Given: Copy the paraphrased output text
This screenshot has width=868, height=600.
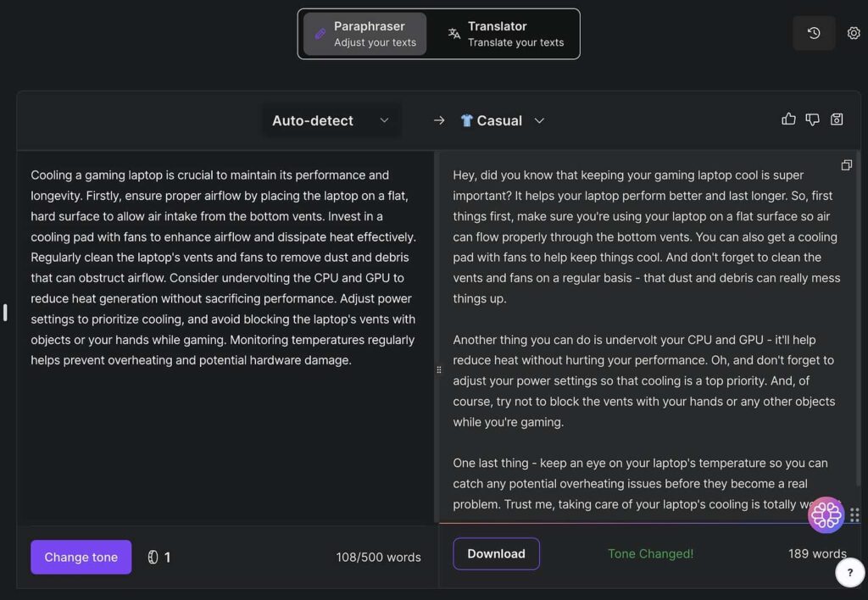Looking at the screenshot, I should coord(847,165).
